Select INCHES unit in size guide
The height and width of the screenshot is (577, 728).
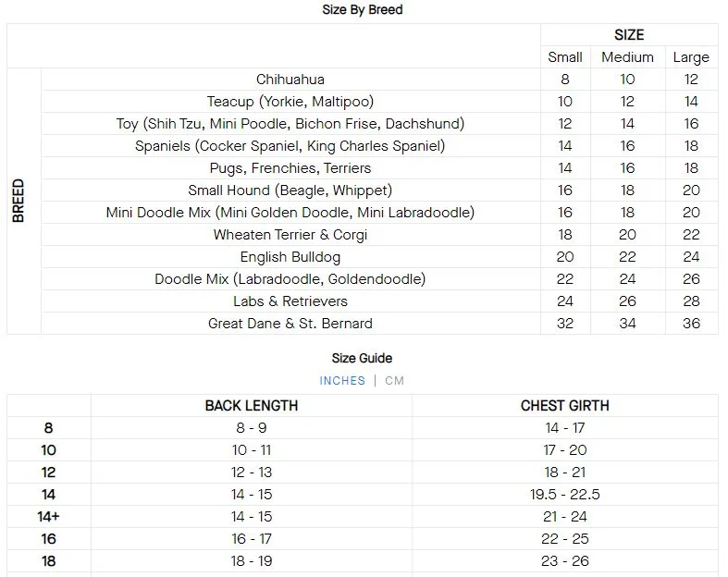click(342, 381)
